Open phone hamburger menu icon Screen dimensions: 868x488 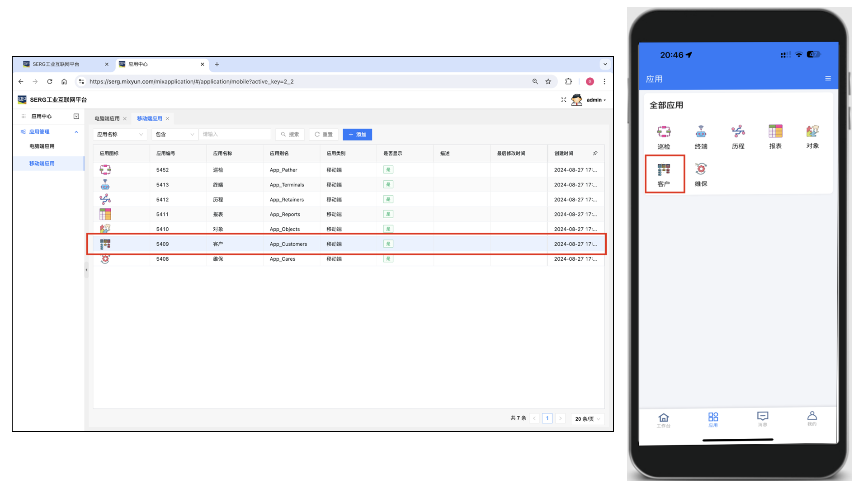pos(828,79)
